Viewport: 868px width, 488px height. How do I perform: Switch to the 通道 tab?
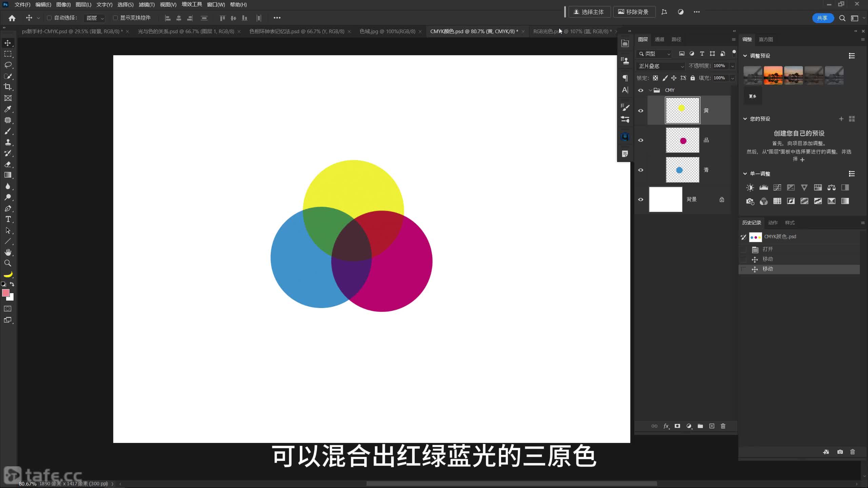click(x=659, y=39)
